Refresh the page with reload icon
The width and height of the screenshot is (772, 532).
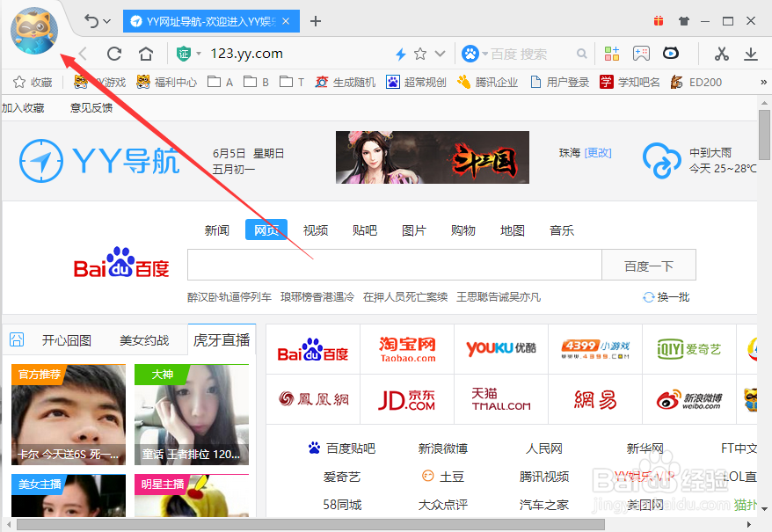click(x=114, y=53)
